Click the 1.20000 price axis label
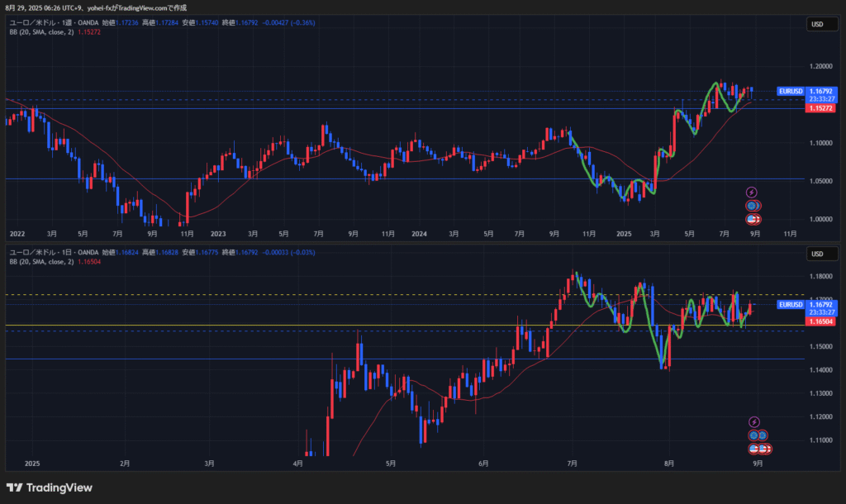Image resolution: width=846 pixels, height=504 pixels. point(820,66)
